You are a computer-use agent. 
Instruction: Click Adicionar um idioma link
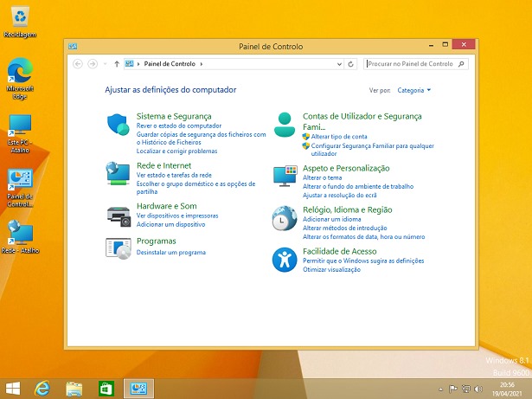[332, 219]
